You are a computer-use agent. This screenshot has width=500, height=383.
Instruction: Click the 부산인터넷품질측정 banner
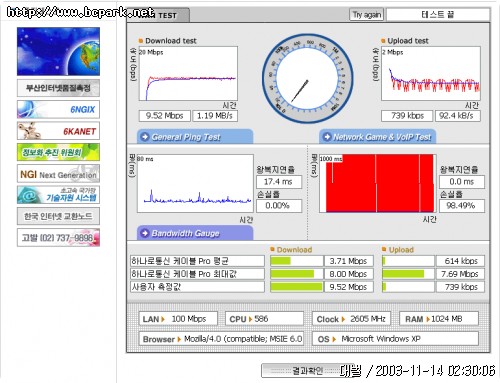(58, 88)
